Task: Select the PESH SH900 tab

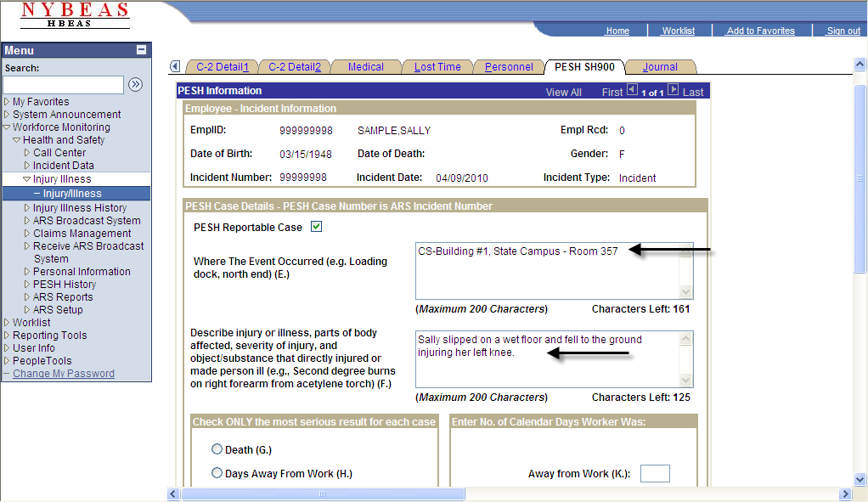Action: coord(584,67)
